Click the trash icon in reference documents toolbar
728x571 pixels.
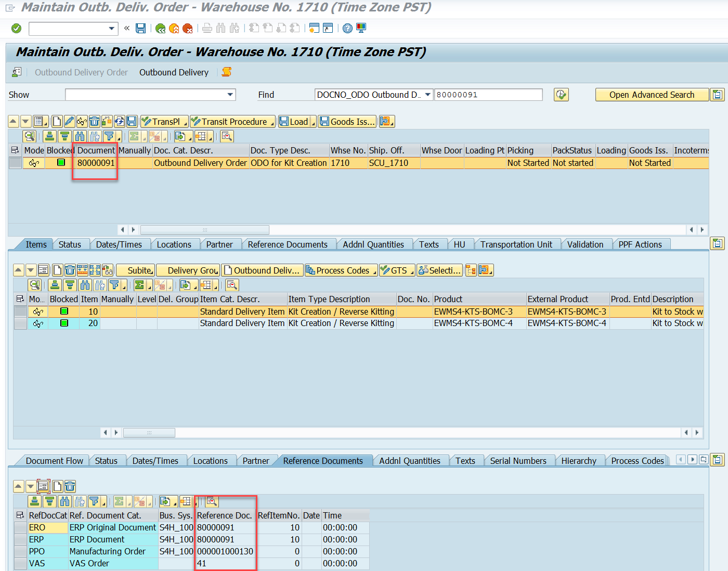click(x=70, y=486)
